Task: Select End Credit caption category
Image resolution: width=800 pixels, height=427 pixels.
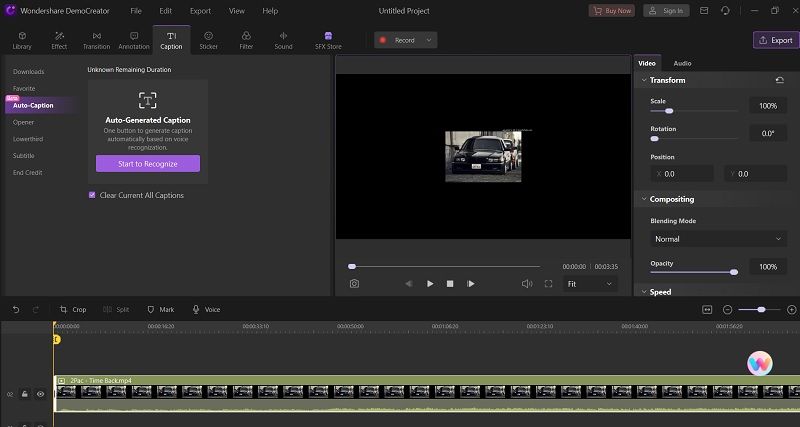Action: pos(28,173)
